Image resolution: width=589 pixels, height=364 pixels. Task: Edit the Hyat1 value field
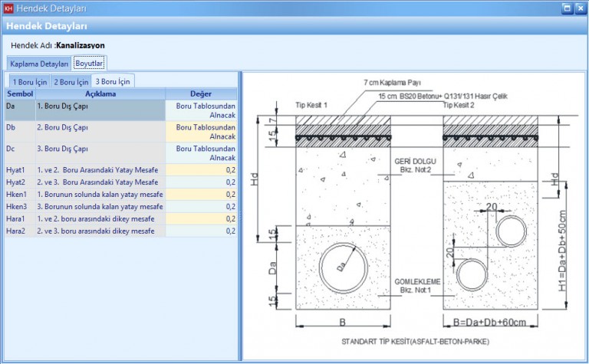(200, 170)
